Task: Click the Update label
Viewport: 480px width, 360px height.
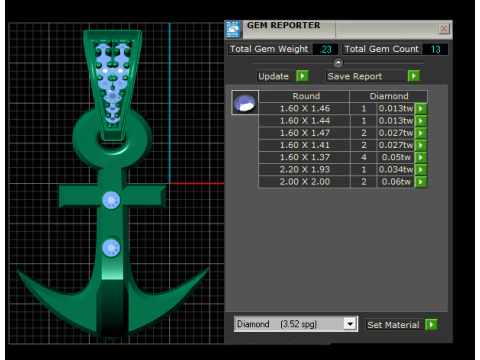Action: (x=274, y=76)
